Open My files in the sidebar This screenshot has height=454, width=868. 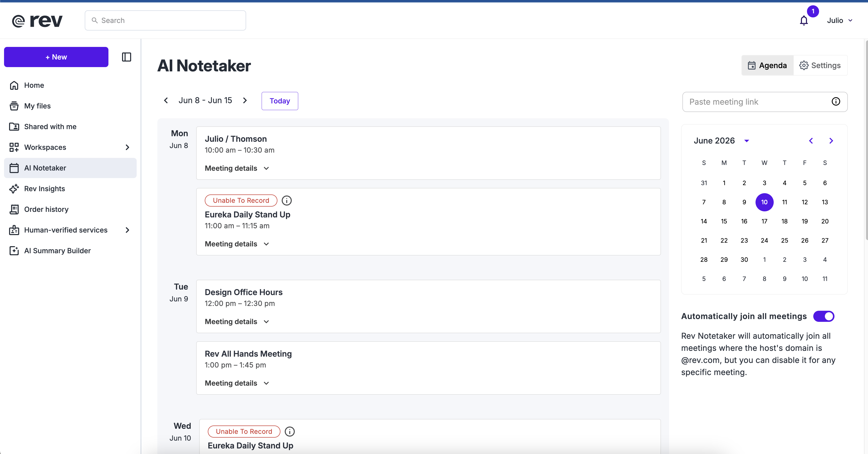70,106
